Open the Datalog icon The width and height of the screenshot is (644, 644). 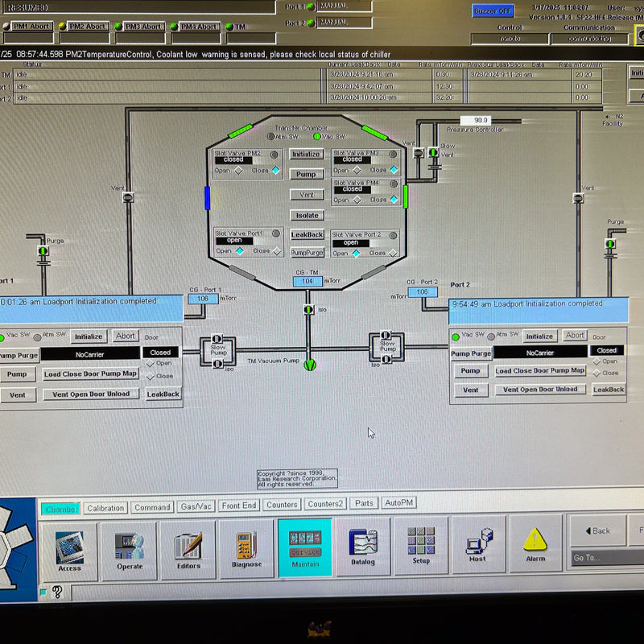coord(363,547)
